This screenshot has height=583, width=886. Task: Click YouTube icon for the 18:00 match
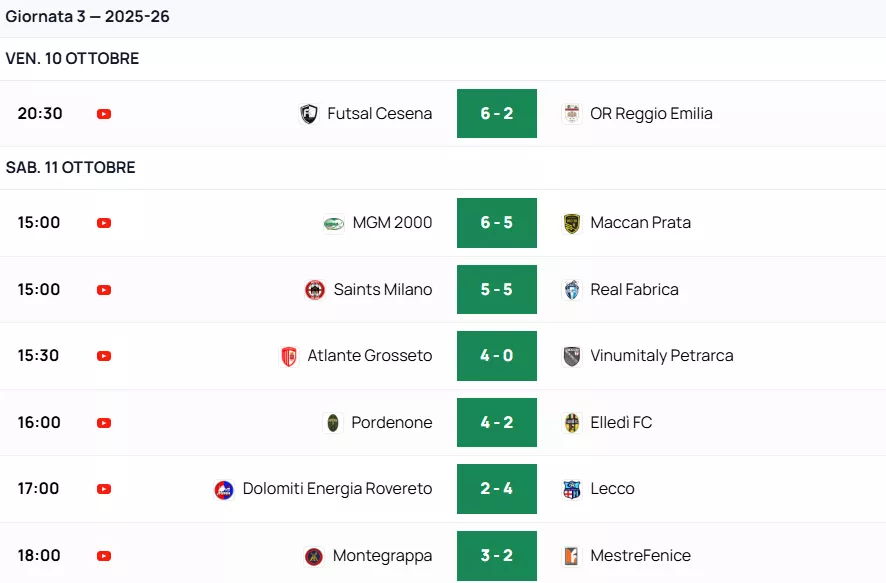[x=104, y=556]
